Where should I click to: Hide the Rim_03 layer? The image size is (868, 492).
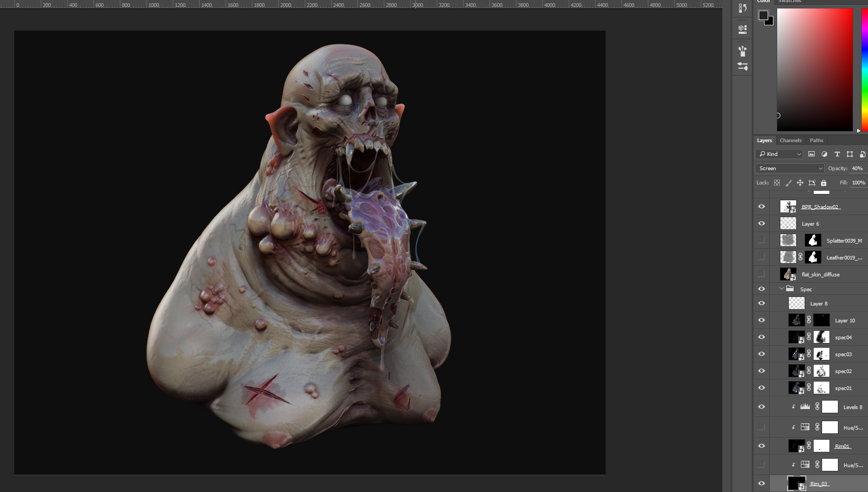761,484
